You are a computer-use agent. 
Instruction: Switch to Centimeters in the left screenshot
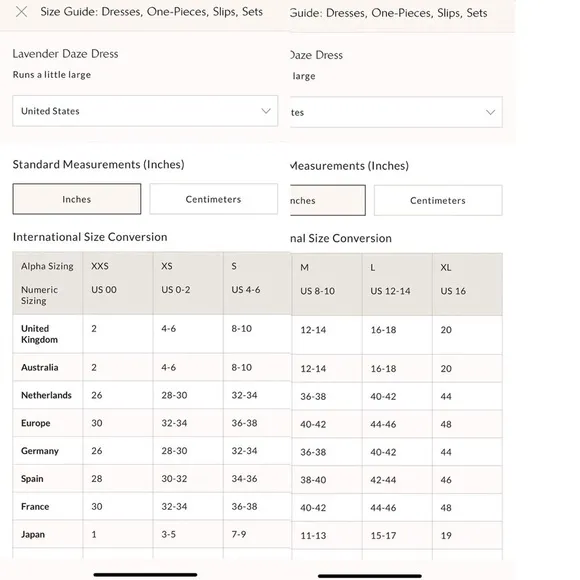(213, 199)
